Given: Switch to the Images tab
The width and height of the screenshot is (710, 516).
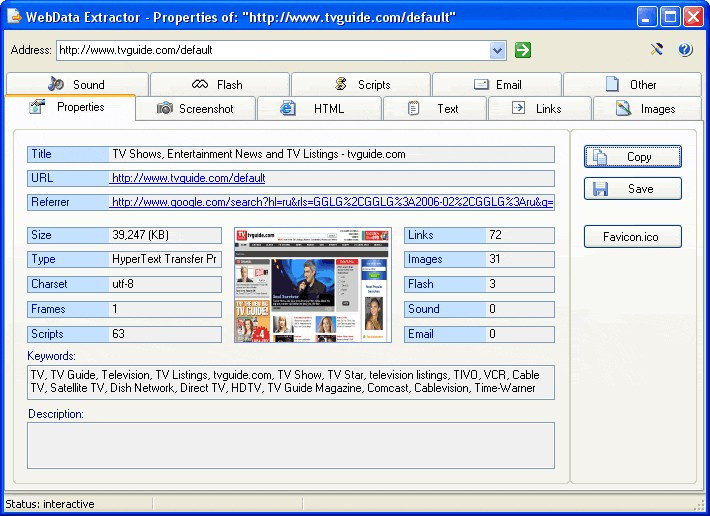Looking at the screenshot, I should [648, 109].
